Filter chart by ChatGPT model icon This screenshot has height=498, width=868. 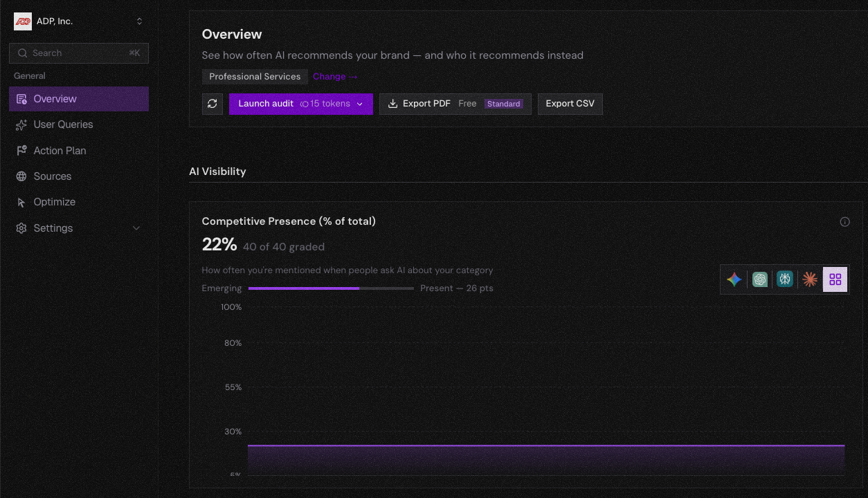(760, 279)
